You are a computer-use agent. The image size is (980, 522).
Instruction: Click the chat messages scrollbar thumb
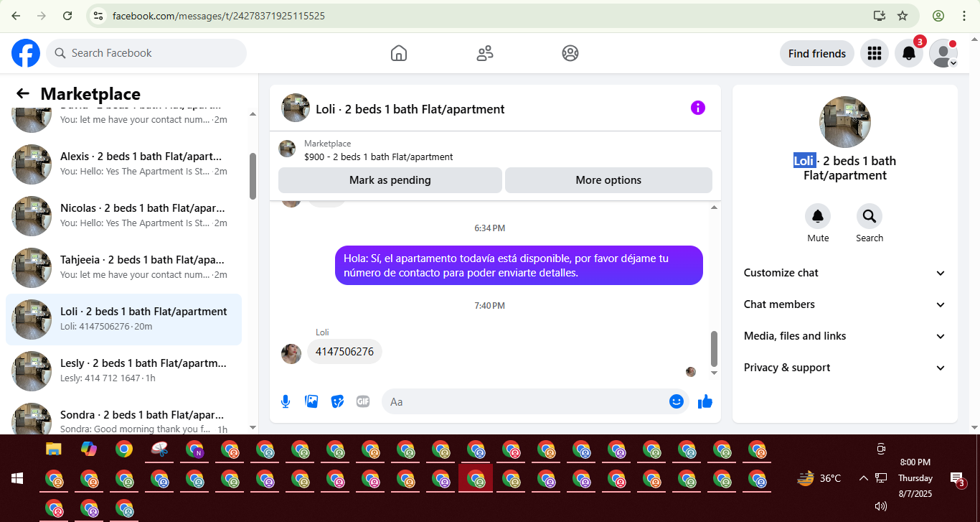714,348
